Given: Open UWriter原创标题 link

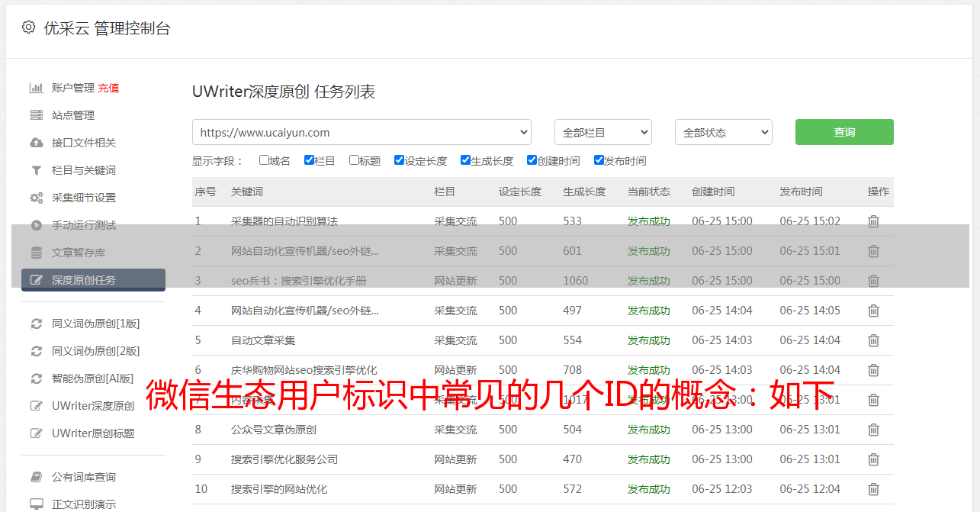Looking at the screenshot, I should [93, 433].
